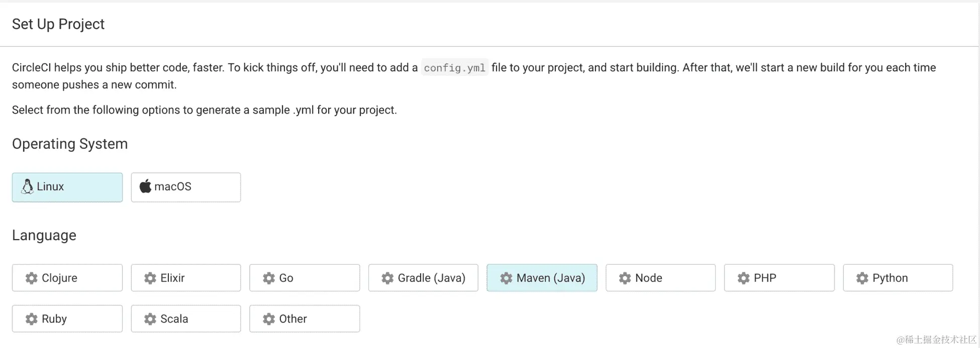Click the gear icon beside Go
This screenshot has height=348, width=980.
pyautogui.click(x=269, y=278)
